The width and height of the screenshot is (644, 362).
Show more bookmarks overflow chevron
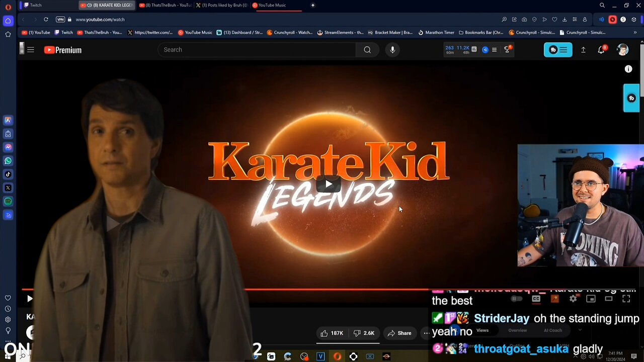coord(635,32)
